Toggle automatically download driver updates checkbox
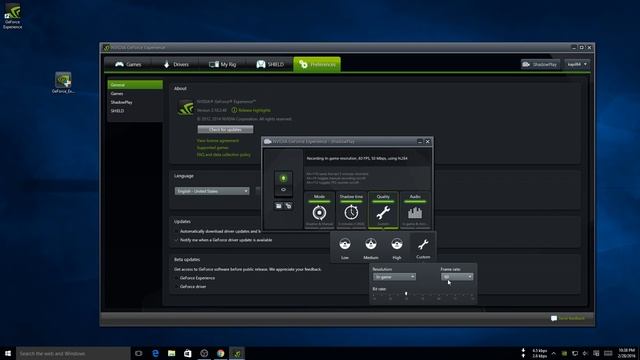The width and height of the screenshot is (640, 360). point(177,231)
